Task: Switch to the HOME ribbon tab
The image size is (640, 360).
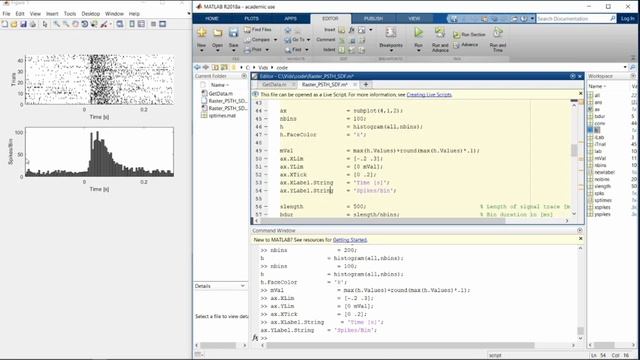Action: pos(212,18)
